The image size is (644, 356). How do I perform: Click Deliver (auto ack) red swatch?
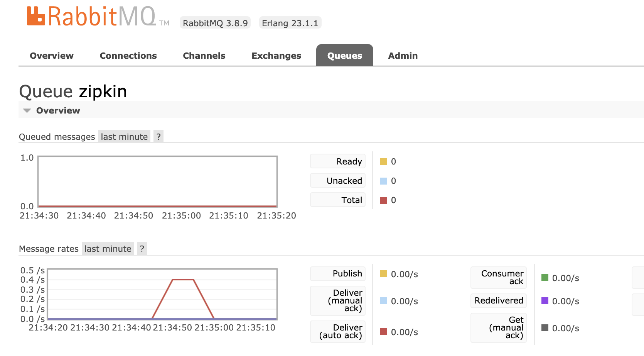pos(384,332)
